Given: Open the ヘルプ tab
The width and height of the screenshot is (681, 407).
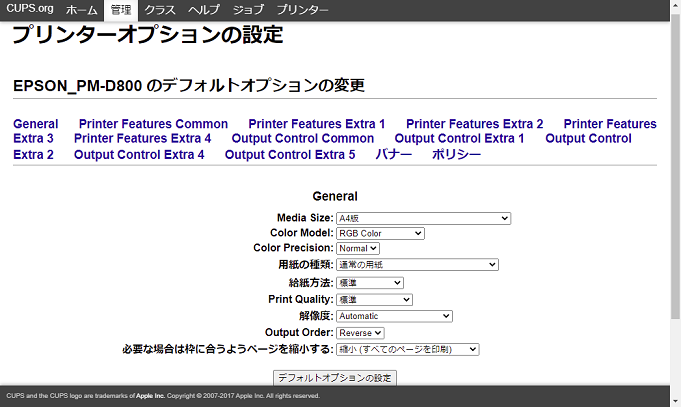Looking at the screenshot, I should point(204,10).
